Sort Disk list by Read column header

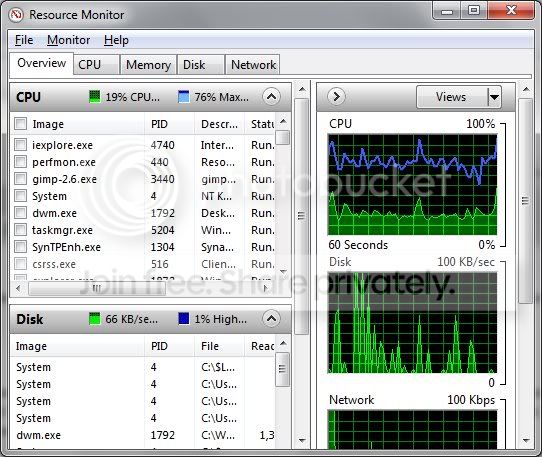pyautogui.click(x=260, y=346)
